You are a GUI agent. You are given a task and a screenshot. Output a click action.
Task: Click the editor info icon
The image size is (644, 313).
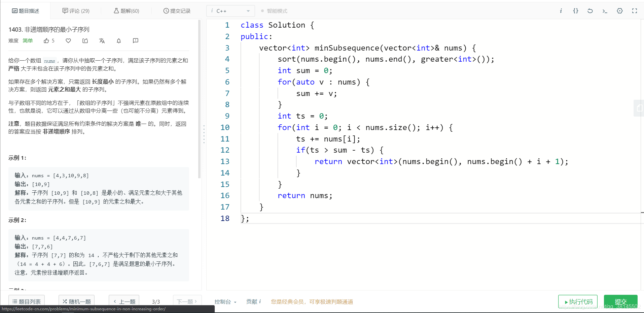[561, 11]
